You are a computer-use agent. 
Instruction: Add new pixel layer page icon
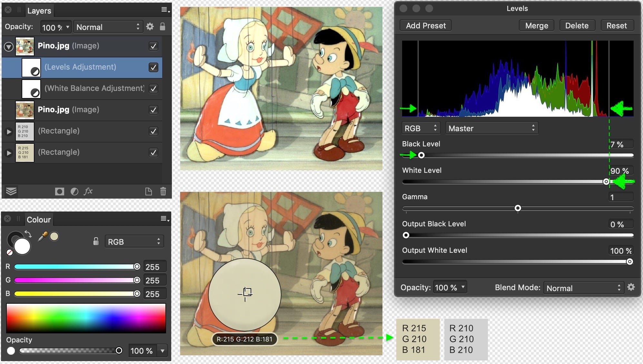coord(148,192)
